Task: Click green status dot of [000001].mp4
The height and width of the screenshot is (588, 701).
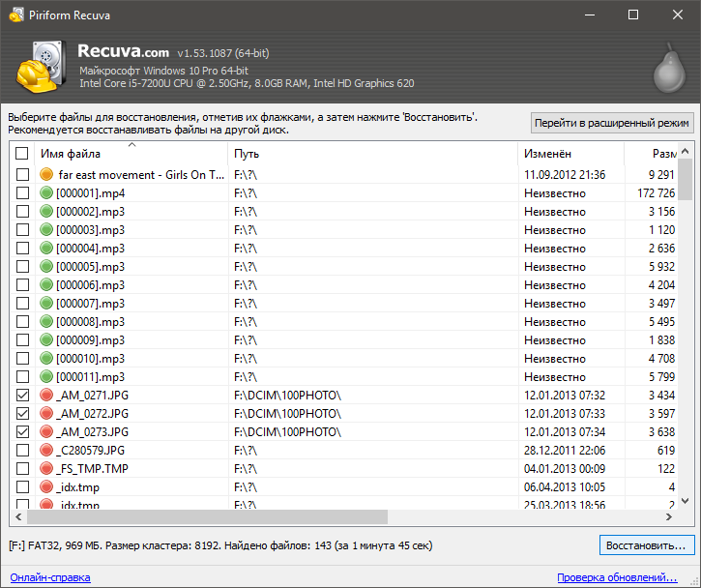Action: coord(46,192)
